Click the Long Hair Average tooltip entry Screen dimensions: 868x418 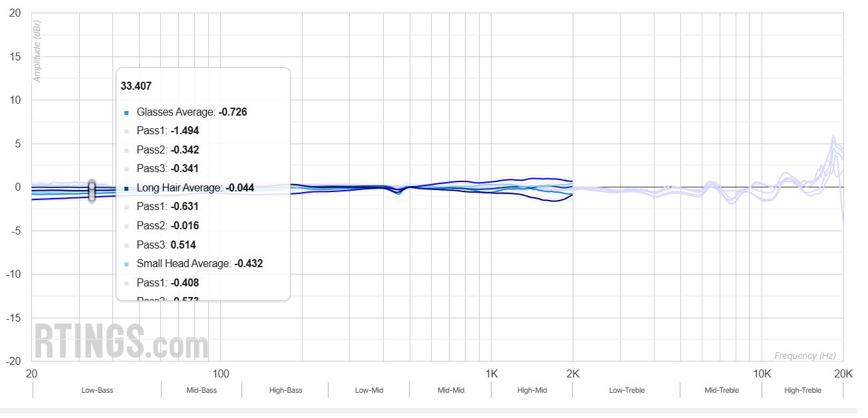[x=180, y=188]
